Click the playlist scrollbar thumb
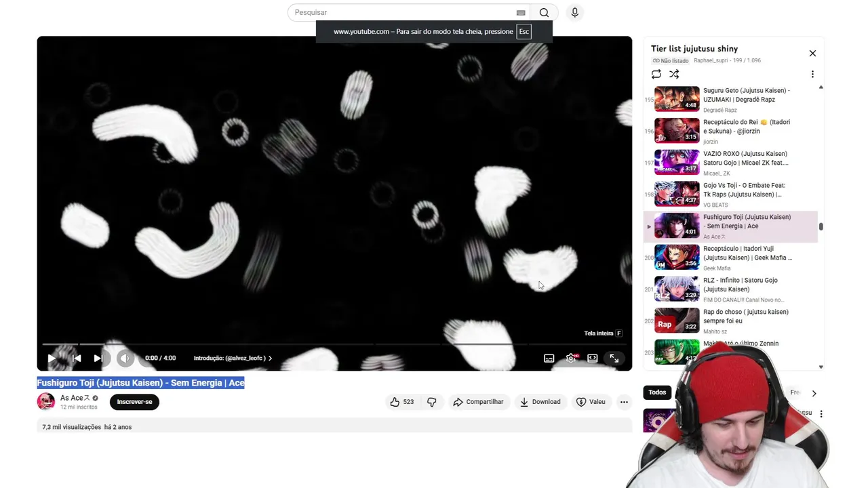Viewport: 868px width, 488px height. [x=821, y=226]
